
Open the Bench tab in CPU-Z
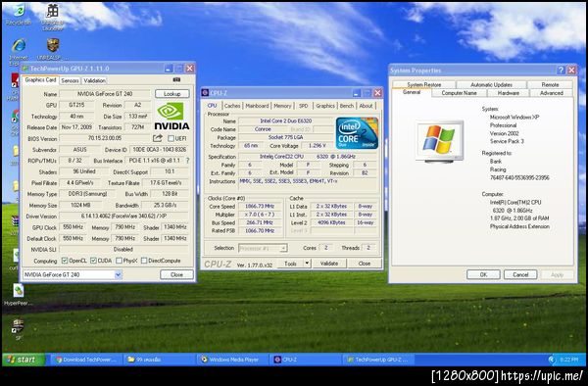click(x=347, y=106)
